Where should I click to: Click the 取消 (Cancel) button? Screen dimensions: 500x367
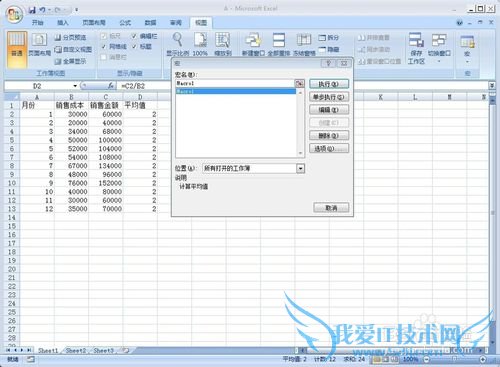331,208
